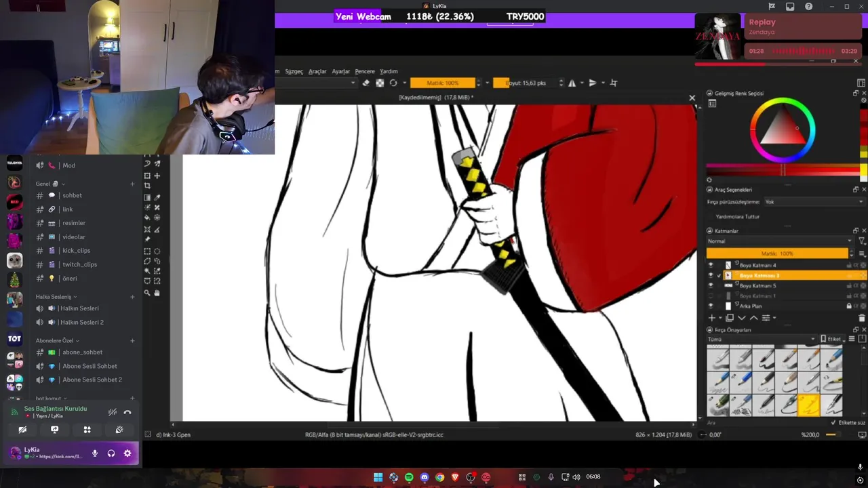Toggle eraser mode in Krita toolbar
The image size is (868, 488).
coord(366,83)
